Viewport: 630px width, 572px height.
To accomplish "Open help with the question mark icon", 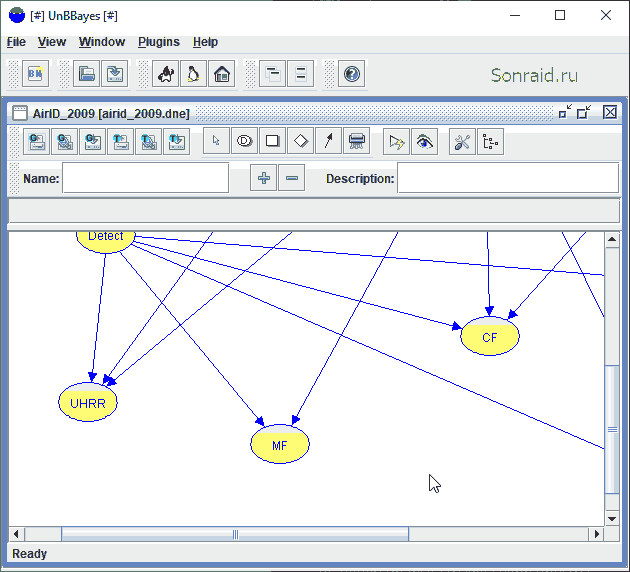I will tap(352, 74).
